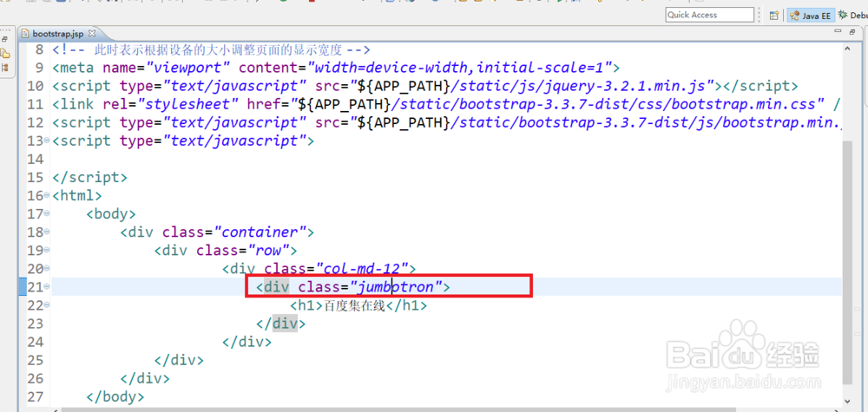Open the Open Perspective dialog icon

(774, 16)
